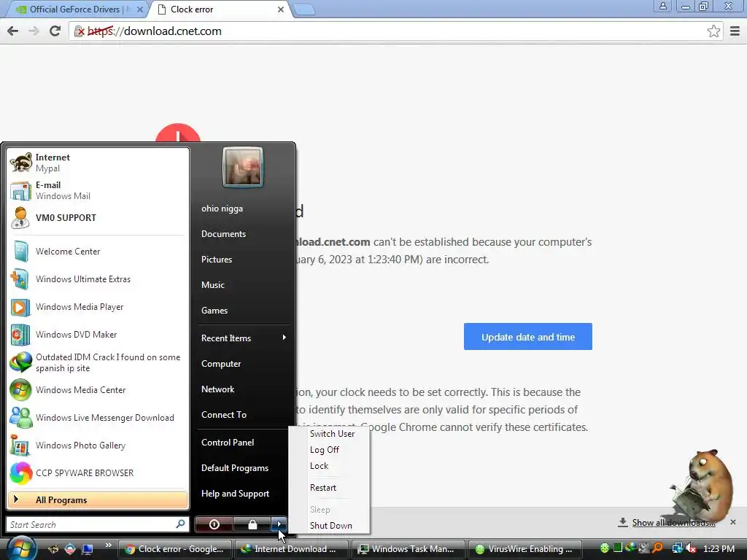Open CCP SPYWARE BROWSER
747x560 pixels.
pyautogui.click(x=98, y=472)
